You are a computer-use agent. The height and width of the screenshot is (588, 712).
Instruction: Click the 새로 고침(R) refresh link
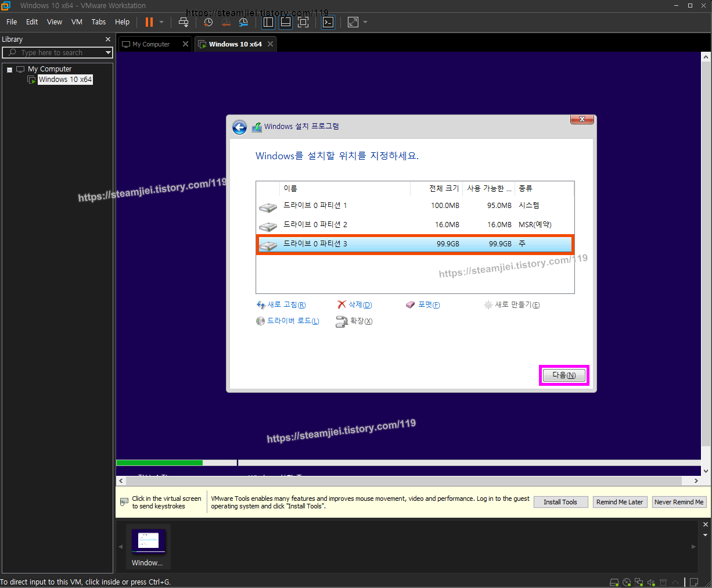[x=281, y=305]
